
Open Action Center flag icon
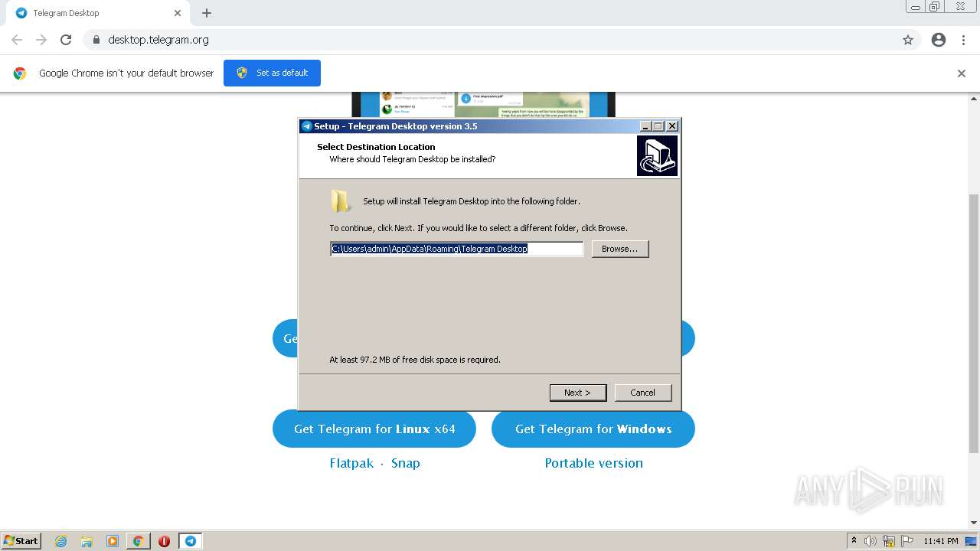click(x=907, y=541)
